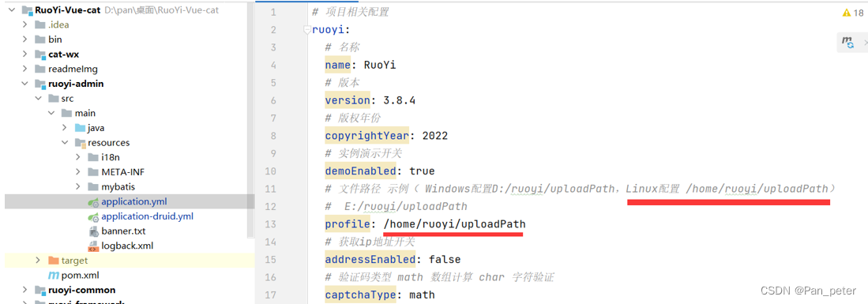The width and height of the screenshot is (868, 304).
Task: Select banner.txt file
Action: point(123,231)
